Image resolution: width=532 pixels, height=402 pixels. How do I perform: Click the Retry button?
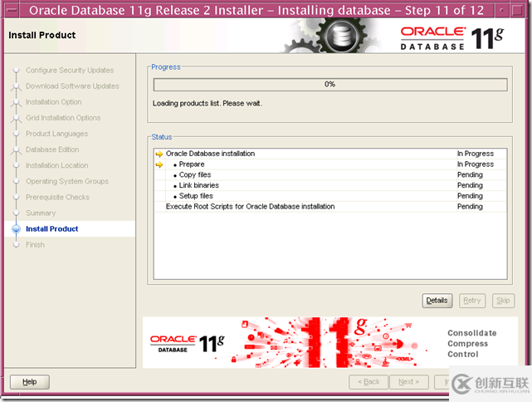click(x=472, y=301)
